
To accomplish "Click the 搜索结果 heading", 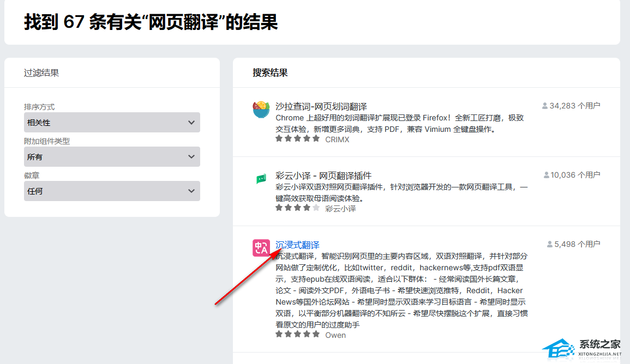I will click(x=270, y=72).
